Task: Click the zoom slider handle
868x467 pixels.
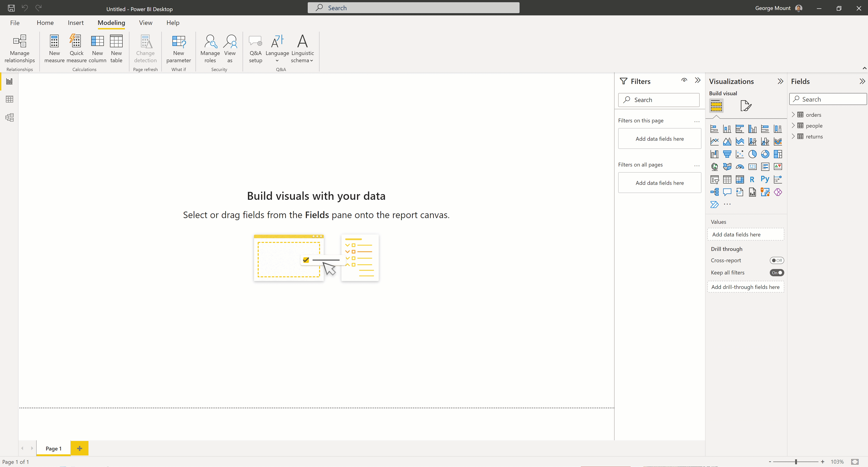Action: (796, 462)
